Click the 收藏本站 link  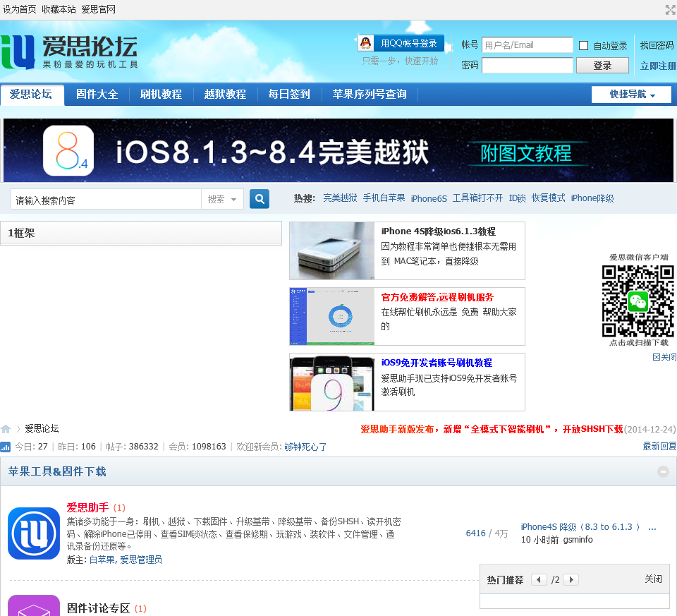tap(59, 9)
